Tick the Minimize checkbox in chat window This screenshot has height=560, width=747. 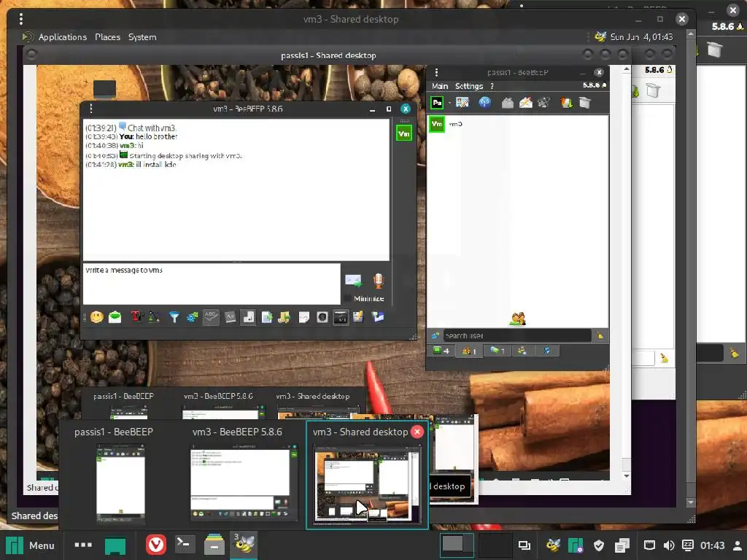click(x=348, y=298)
